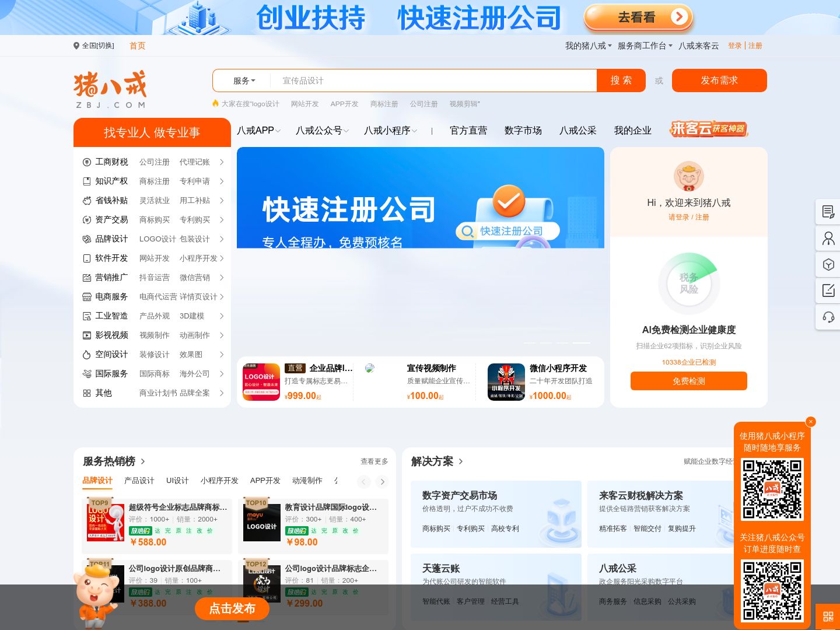840x630 pixels.
Task: Close the QR code mini-program popup
Action: [x=810, y=422]
